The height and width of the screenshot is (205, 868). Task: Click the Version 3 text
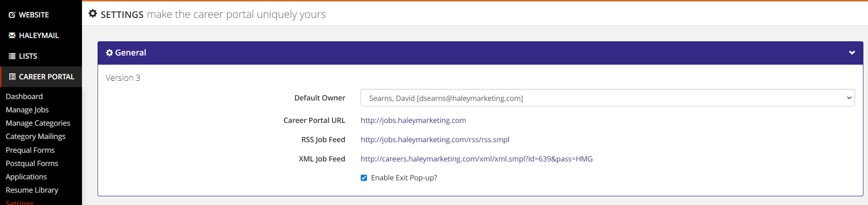pyautogui.click(x=123, y=78)
